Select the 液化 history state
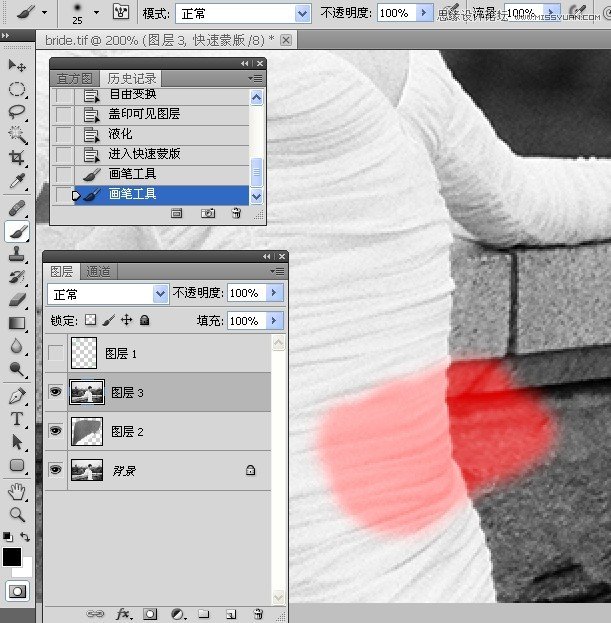Screen dimensions: 611x623 pyautogui.click(x=150, y=134)
